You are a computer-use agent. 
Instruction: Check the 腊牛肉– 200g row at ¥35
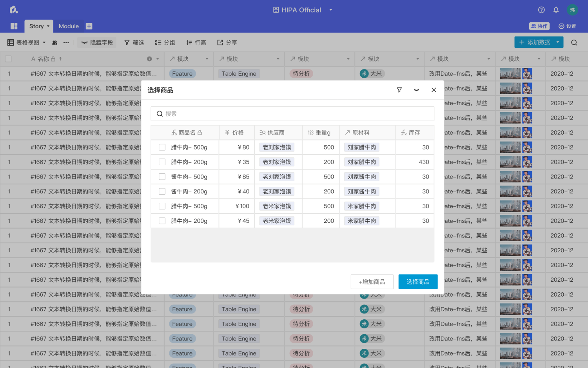[162, 162]
